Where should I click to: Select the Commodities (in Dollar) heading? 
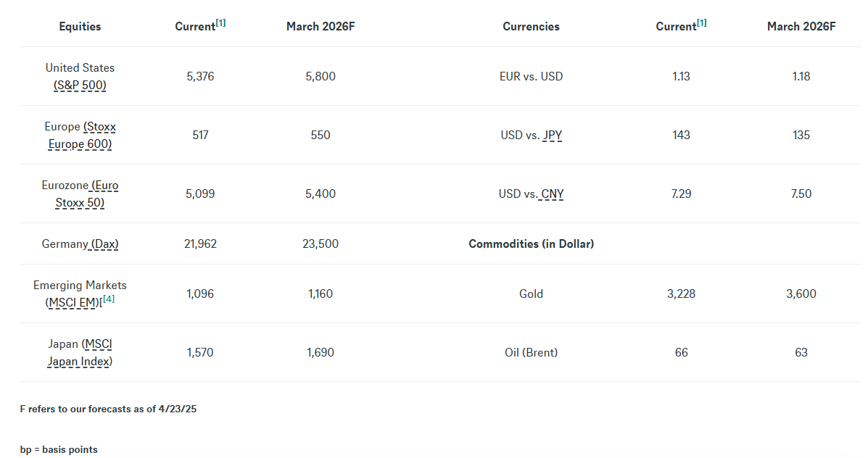(531, 244)
